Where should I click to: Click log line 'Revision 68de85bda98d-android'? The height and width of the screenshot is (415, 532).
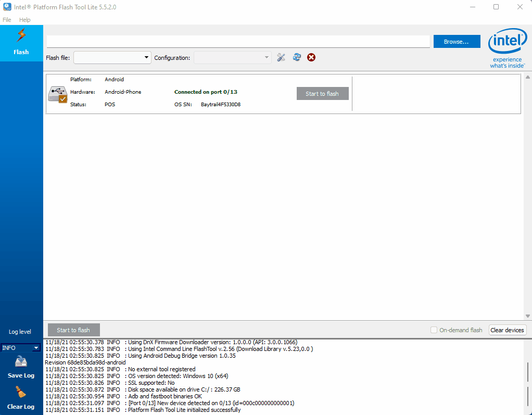tap(85, 362)
